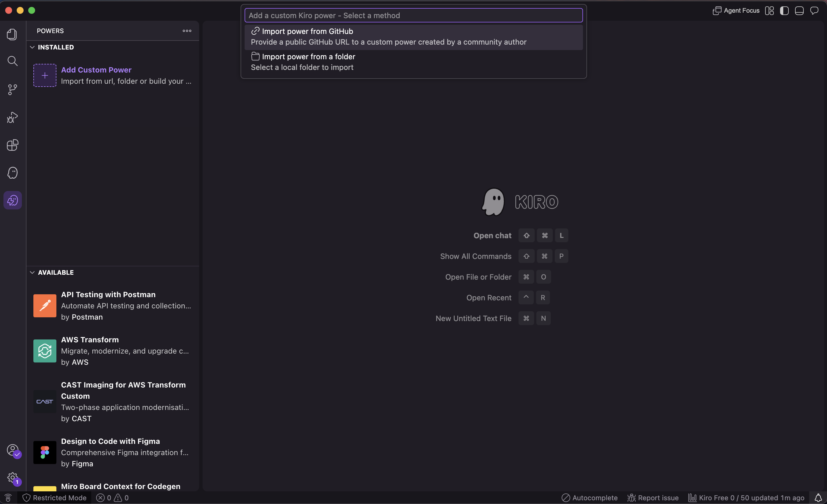Choose Import power from a folder

tap(413, 62)
